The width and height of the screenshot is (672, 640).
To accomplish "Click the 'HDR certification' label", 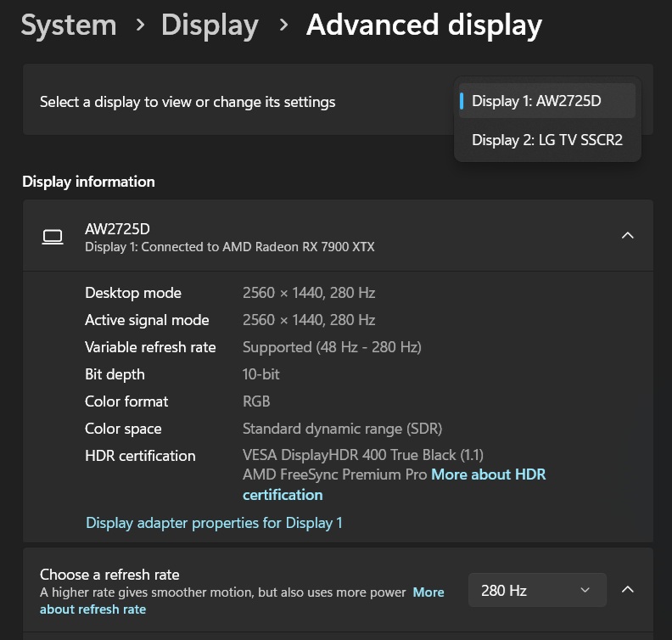I will [140, 456].
